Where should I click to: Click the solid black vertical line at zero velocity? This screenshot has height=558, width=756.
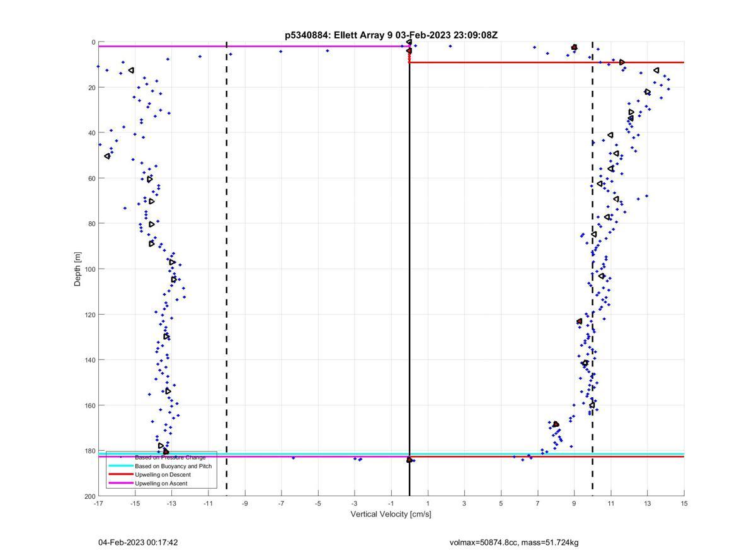pyautogui.click(x=409, y=269)
